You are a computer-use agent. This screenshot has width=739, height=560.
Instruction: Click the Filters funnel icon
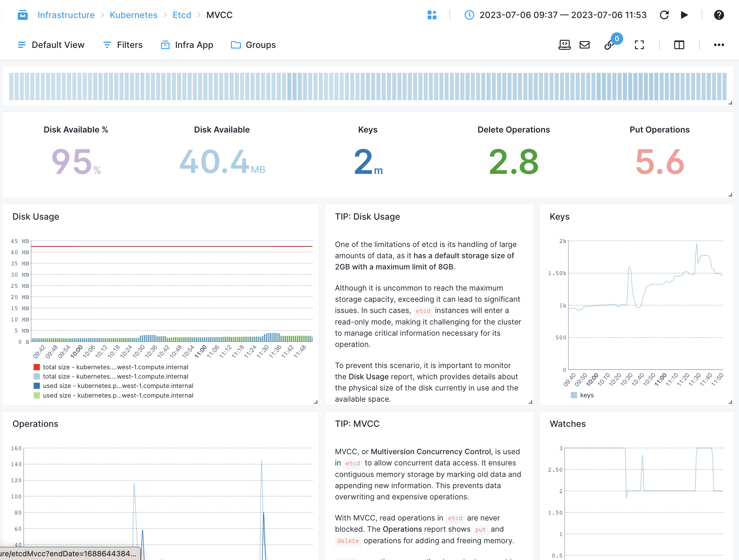(x=107, y=45)
